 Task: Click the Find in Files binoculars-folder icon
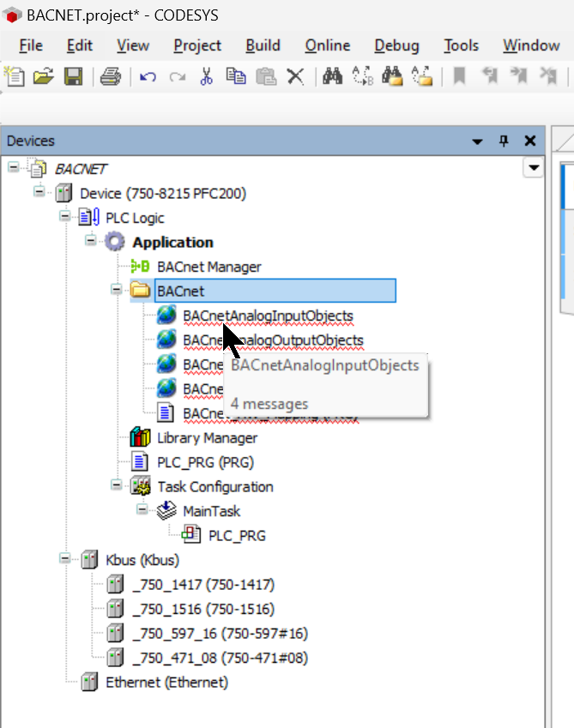(392, 76)
